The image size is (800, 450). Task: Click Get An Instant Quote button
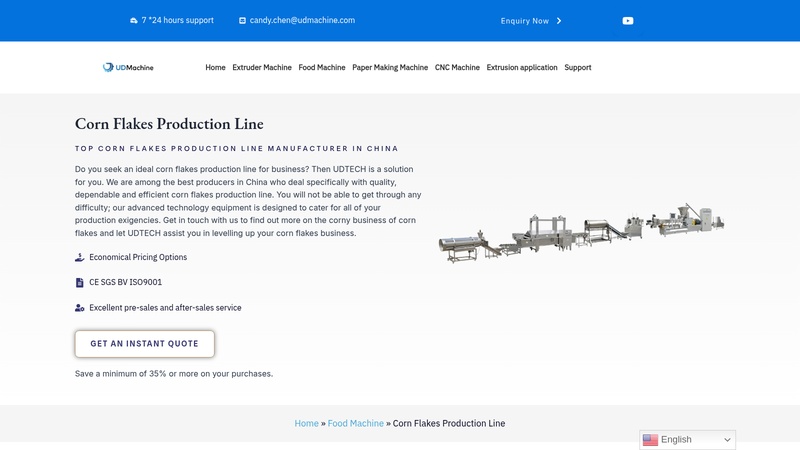[144, 344]
